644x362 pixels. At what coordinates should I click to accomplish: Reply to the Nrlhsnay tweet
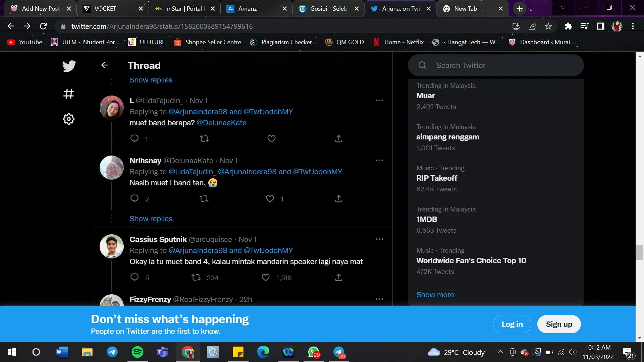[135, 199]
